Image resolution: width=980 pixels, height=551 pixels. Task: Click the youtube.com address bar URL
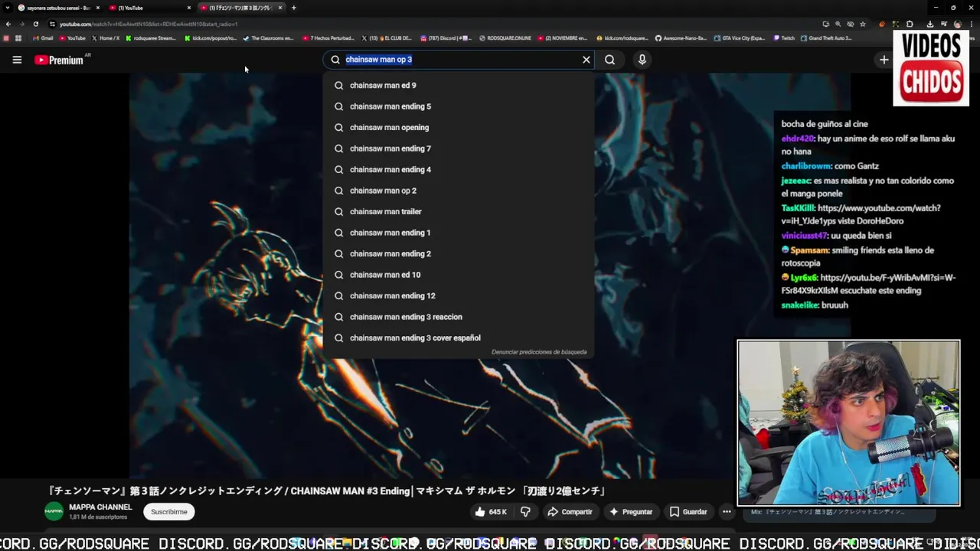(x=149, y=24)
